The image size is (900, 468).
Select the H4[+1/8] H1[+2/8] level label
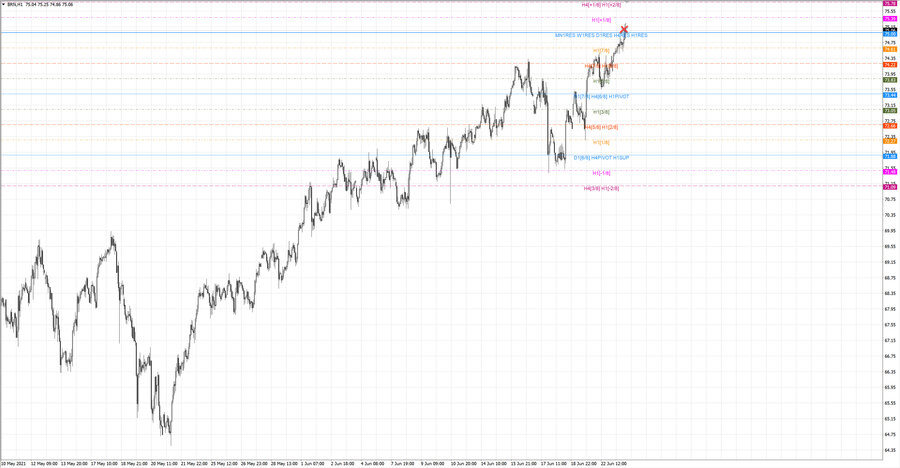pos(601,5)
